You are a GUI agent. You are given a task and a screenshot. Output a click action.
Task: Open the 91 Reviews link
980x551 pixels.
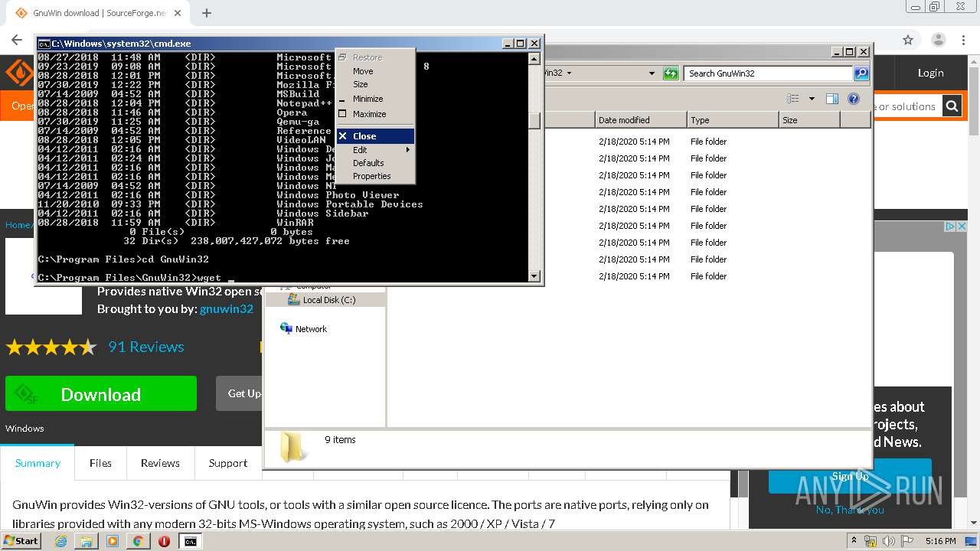146,347
